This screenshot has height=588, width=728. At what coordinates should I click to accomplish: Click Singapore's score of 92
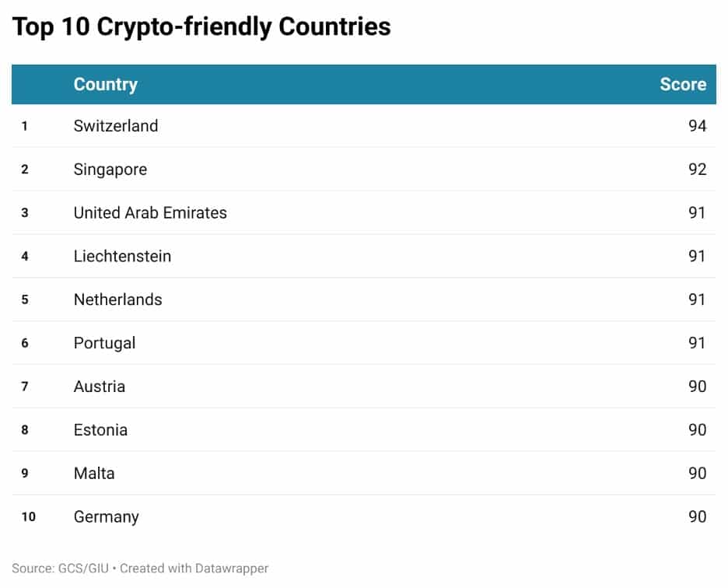697,170
